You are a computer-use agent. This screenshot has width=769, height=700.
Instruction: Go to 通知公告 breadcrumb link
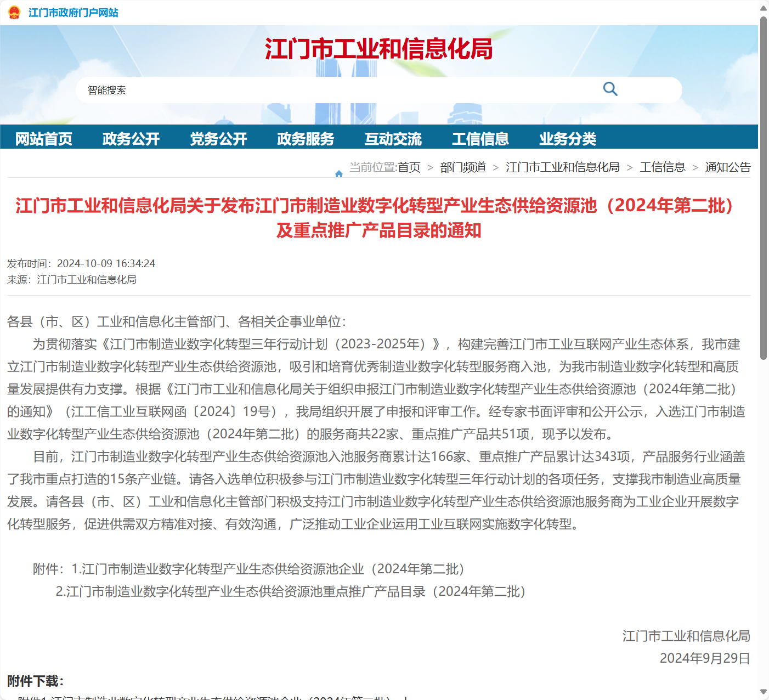[728, 167]
